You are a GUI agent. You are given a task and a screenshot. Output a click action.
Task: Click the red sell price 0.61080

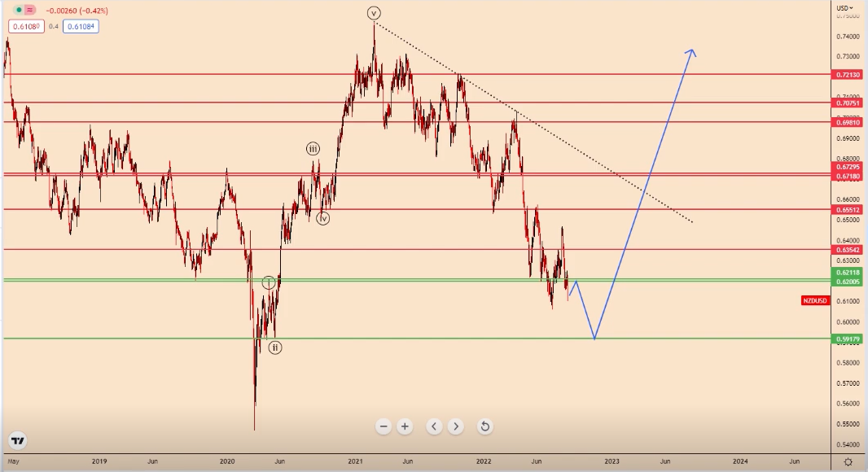click(24, 27)
